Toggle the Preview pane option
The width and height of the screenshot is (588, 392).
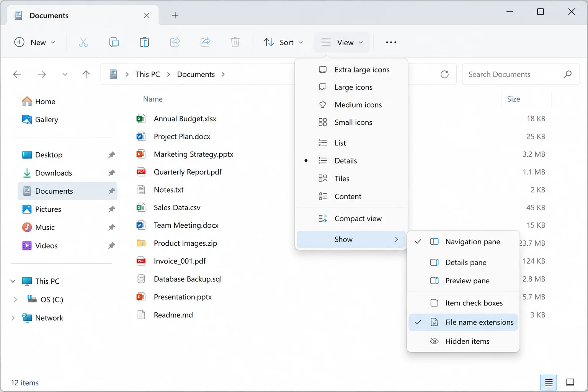pyautogui.click(x=463, y=281)
